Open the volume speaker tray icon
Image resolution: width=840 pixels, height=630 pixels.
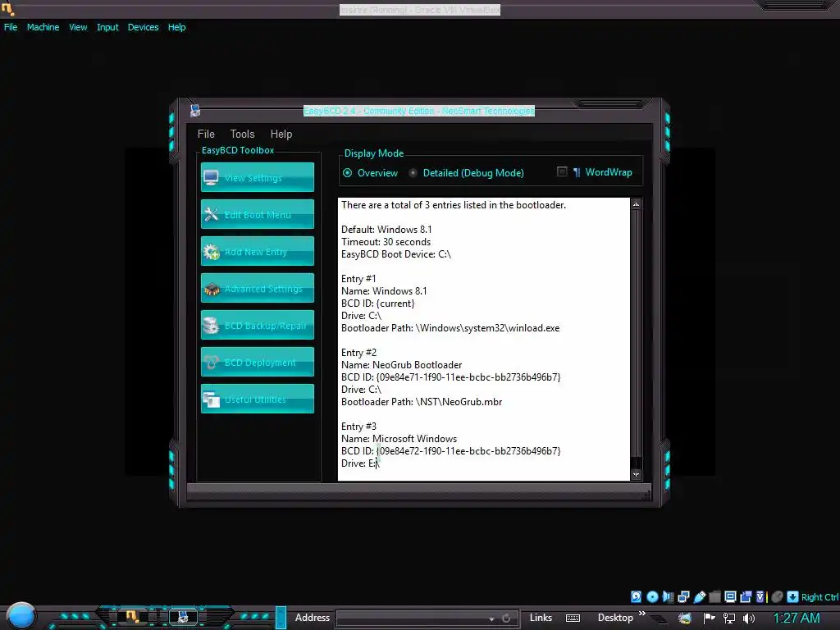click(748, 618)
